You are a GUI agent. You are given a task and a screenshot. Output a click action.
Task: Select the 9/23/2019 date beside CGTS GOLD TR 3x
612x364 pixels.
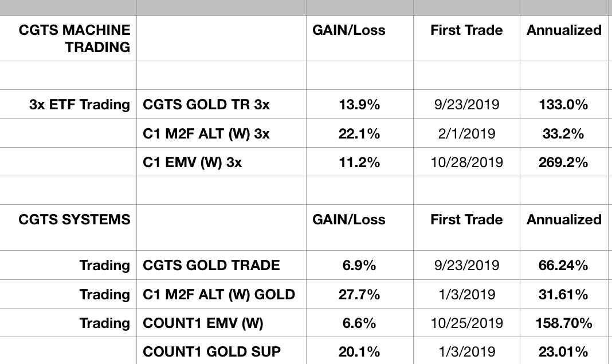(x=466, y=105)
